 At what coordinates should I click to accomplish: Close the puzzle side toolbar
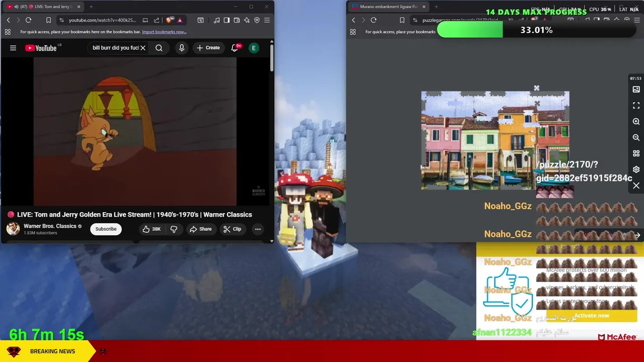[x=636, y=186]
